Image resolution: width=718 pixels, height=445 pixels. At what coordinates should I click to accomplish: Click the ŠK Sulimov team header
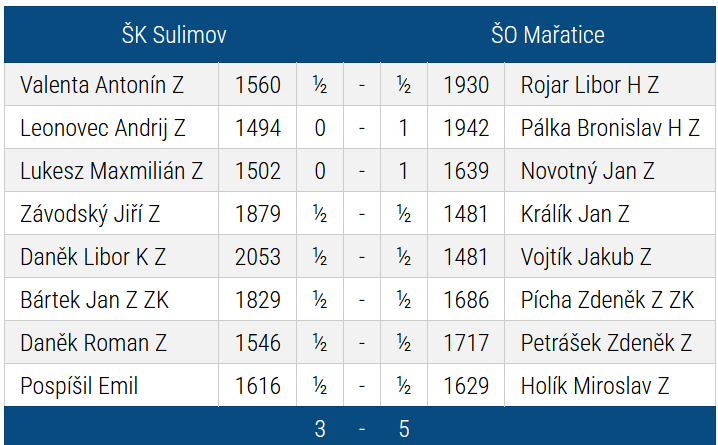(174, 35)
